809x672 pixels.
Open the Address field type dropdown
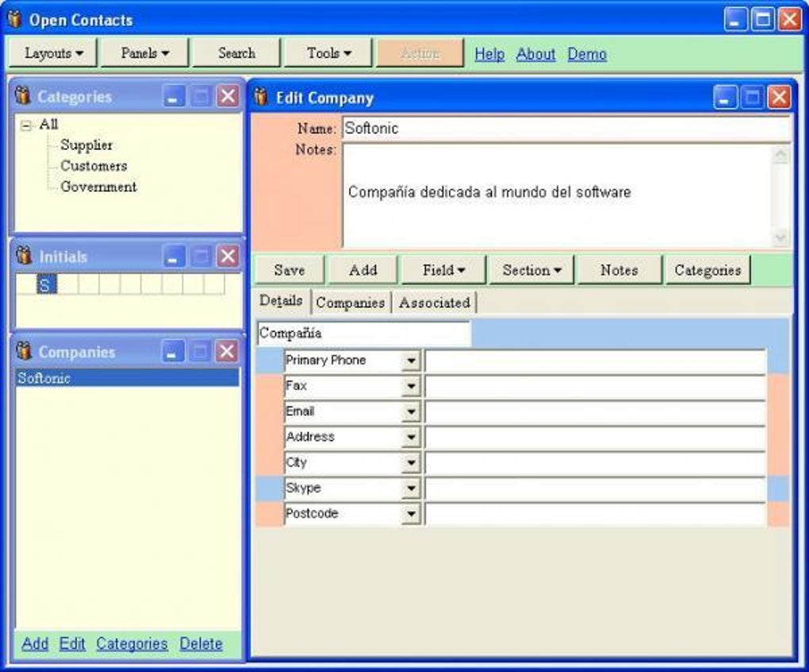(x=411, y=437)
